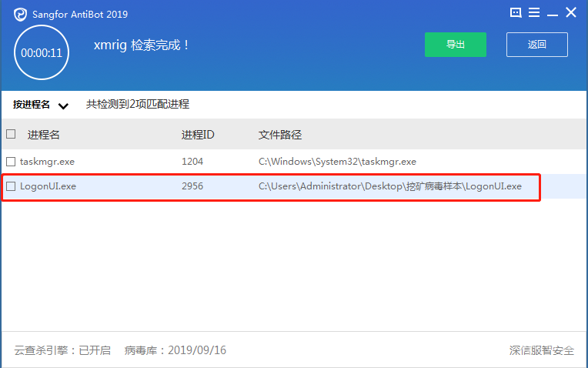Click the 云查杀引擎：已开启 status entry

pyautogui.click(x=62, y=350)
